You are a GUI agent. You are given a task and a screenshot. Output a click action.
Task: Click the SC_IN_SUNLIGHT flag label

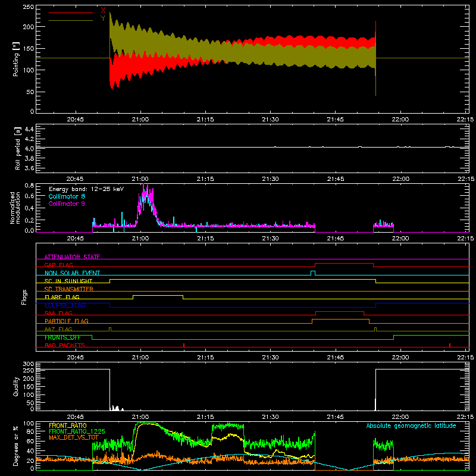(x=68, y=281)
